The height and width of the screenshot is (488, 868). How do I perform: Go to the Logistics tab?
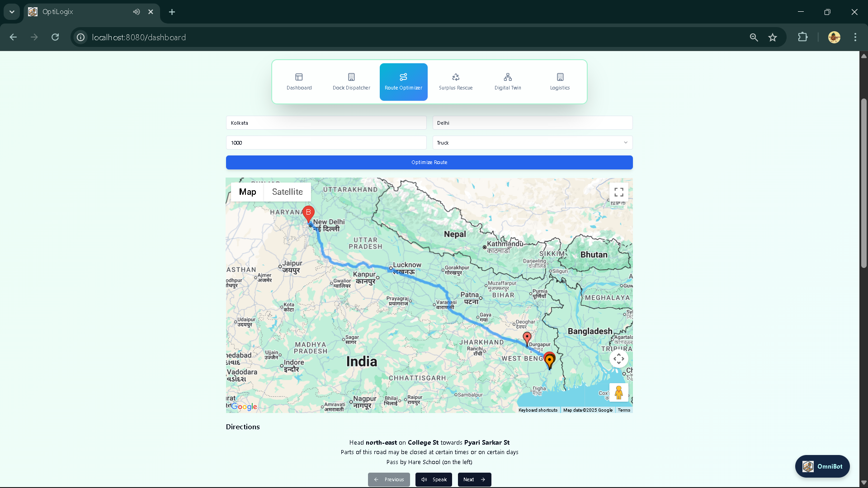pos(560,82)
